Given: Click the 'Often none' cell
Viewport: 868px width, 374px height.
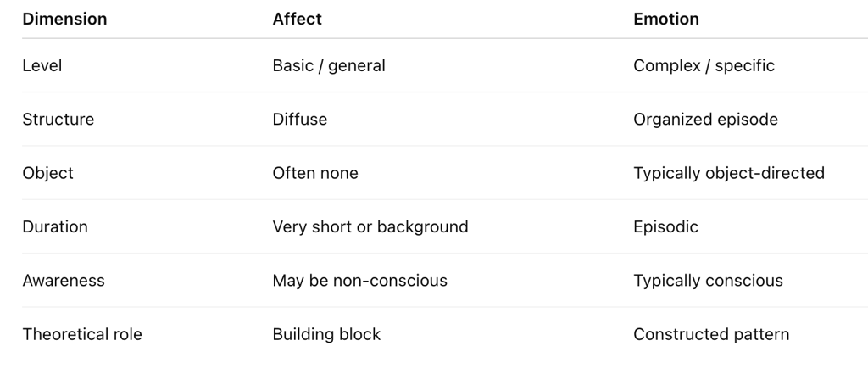Looking at the screenshot, I should coord(315,173).
